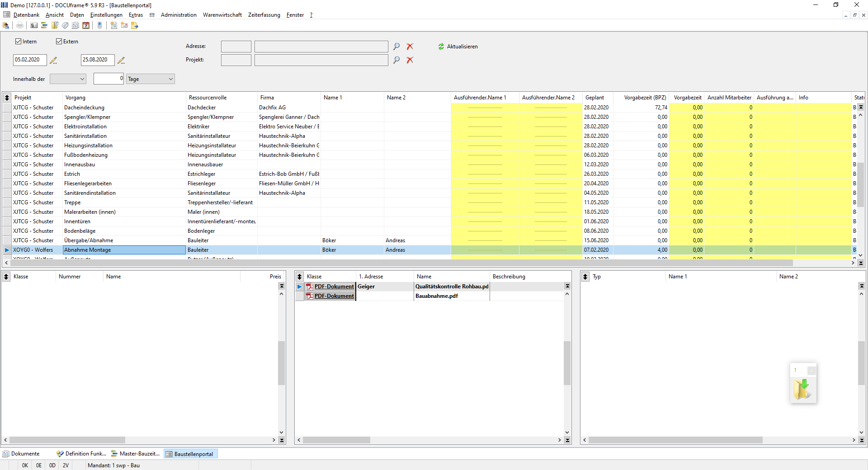Click the new note with arrow icon
Image resolution: width=868 pixels, height=470 pixels.
(x=135, y=25)
